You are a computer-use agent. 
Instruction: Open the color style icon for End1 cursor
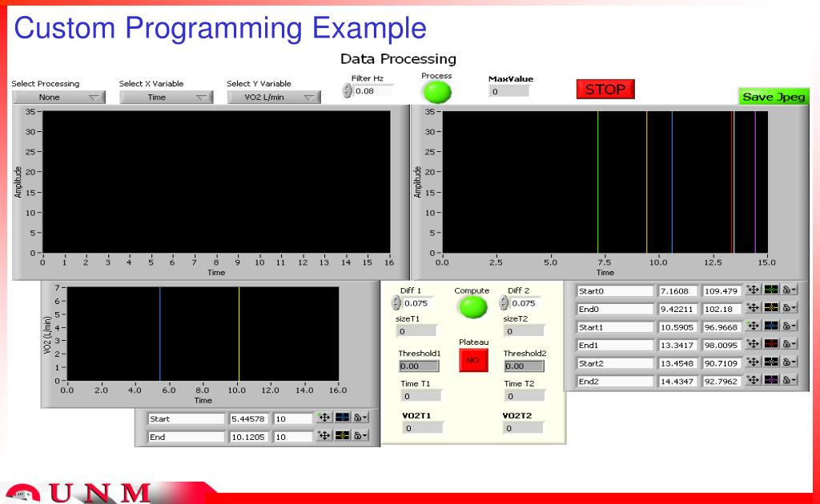click(771, 344)
